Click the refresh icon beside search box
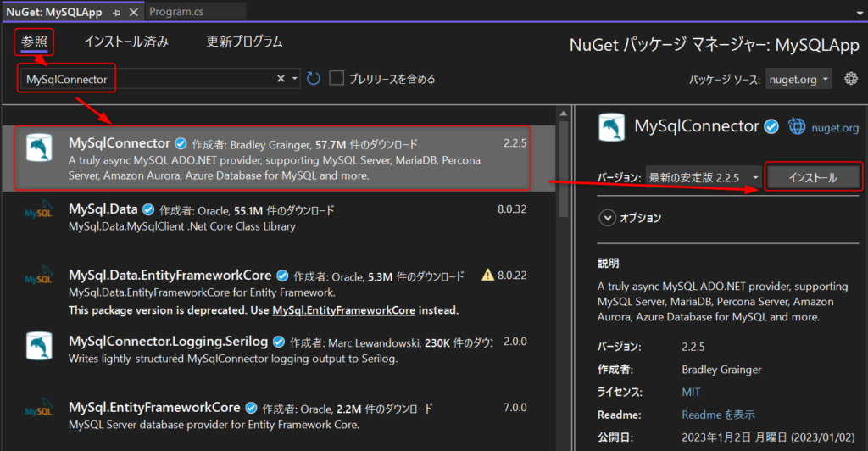This screenshot has width=868, height=451. 314,79
